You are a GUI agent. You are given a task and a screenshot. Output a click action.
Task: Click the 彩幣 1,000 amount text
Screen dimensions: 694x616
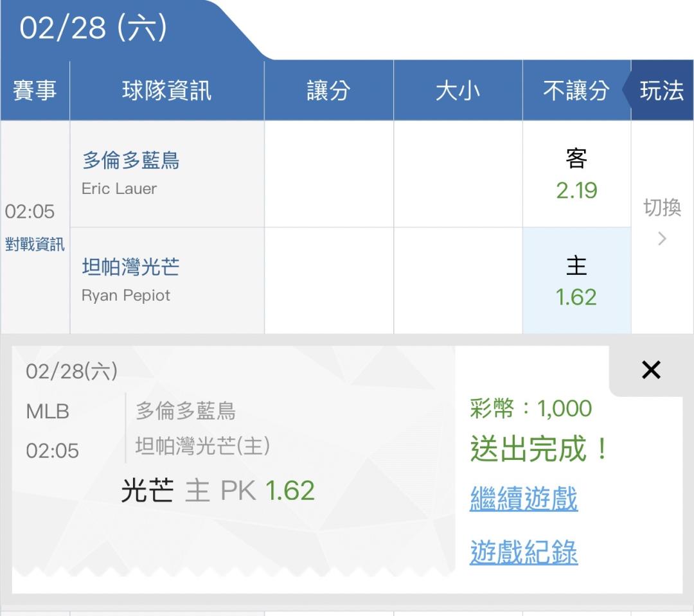[531, 409]
